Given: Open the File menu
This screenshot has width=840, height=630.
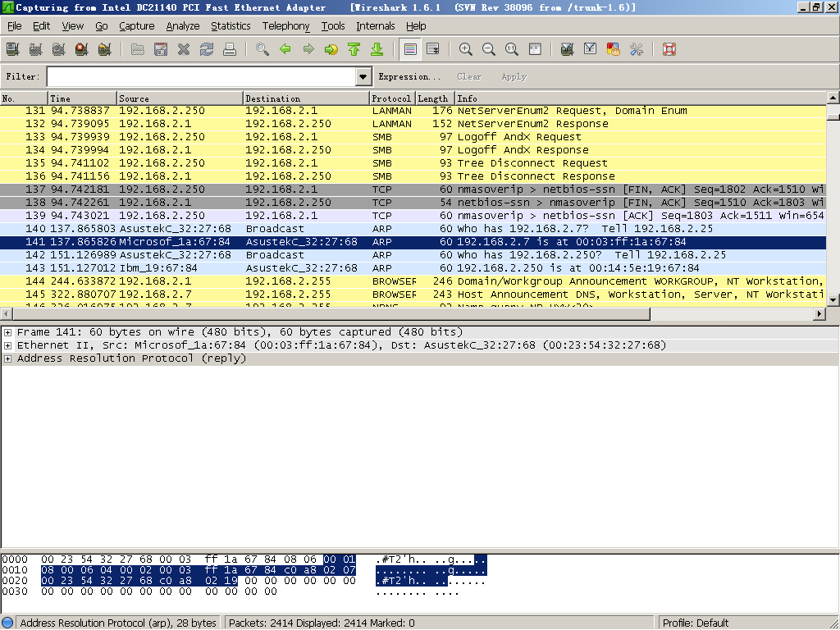Looking at the screenshot, I should 15,26.
